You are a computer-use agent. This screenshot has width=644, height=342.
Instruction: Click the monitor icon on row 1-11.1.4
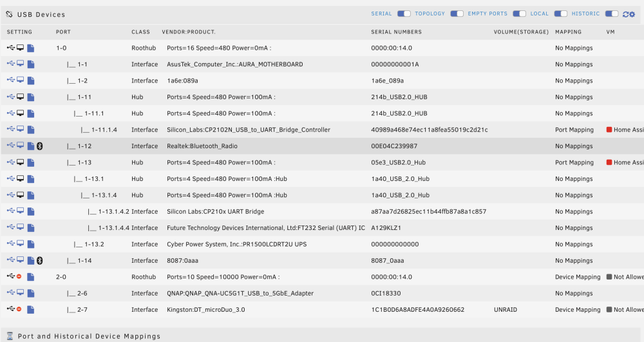(x=20, y=129)
